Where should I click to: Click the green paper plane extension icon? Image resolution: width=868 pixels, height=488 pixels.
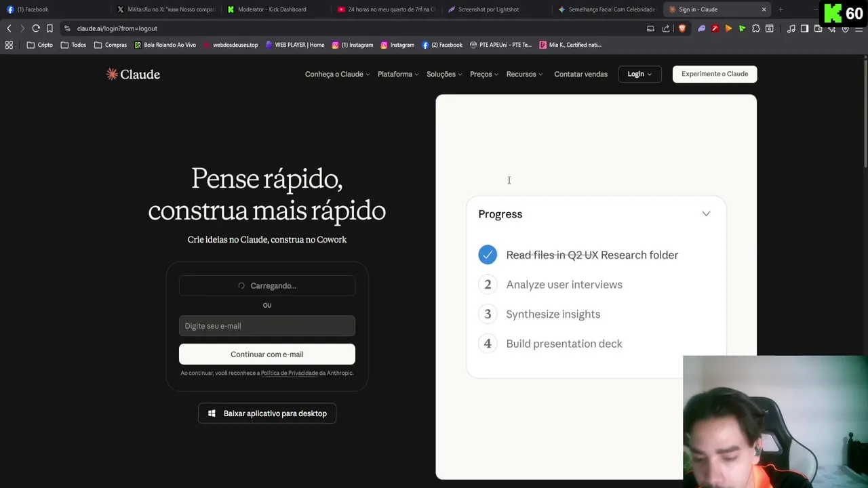742,28
